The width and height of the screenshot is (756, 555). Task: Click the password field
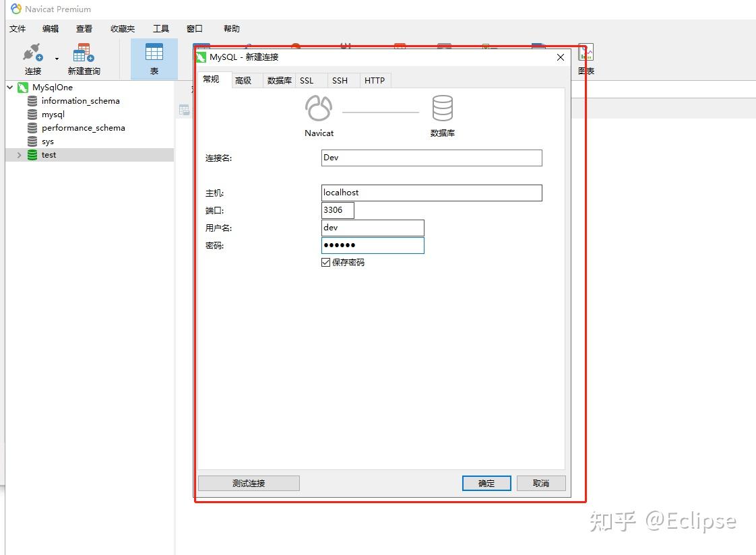[x=373, y=245]
